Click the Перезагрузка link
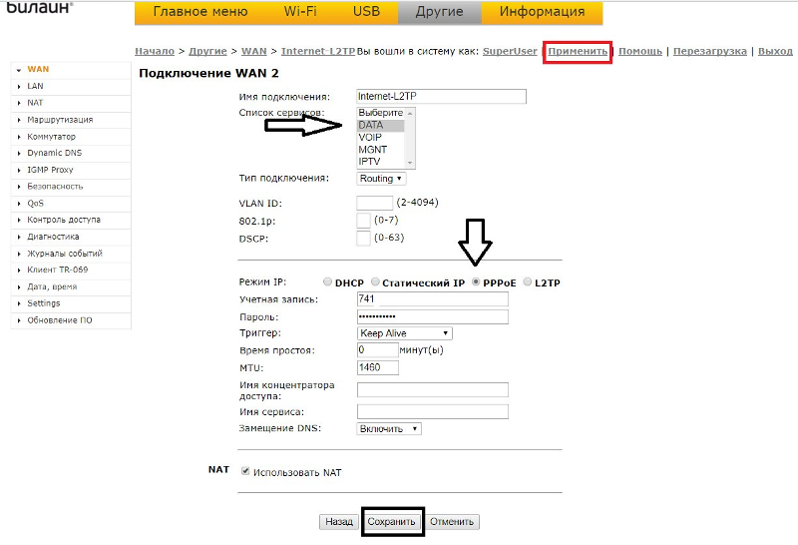798x545 pixels. pos(709,51)
